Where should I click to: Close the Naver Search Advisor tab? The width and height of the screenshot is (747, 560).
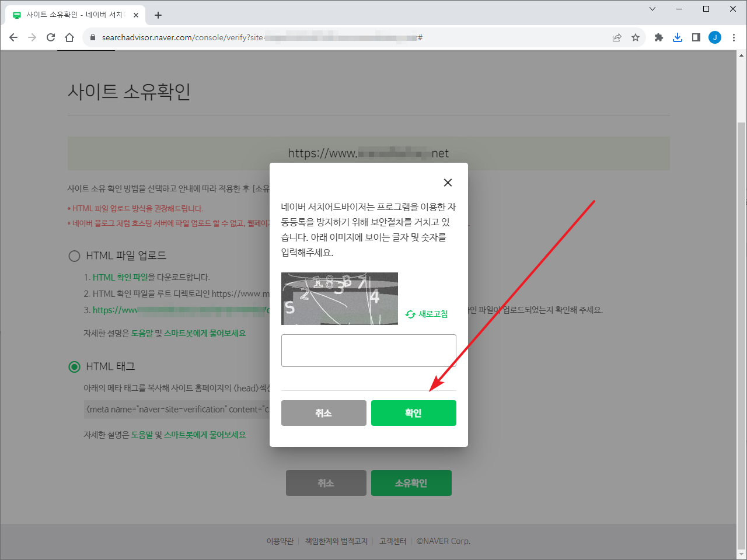pos(137,15)
